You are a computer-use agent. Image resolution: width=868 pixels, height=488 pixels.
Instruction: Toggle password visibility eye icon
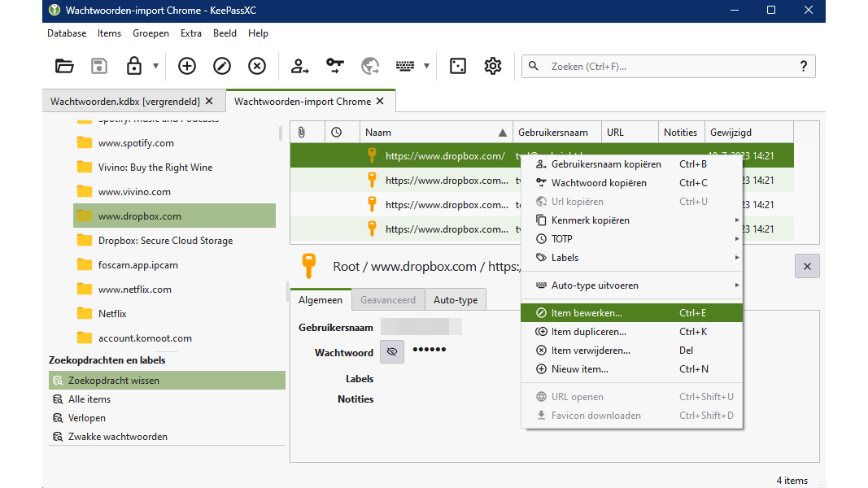pyautogui.click(x=392, y=352)
